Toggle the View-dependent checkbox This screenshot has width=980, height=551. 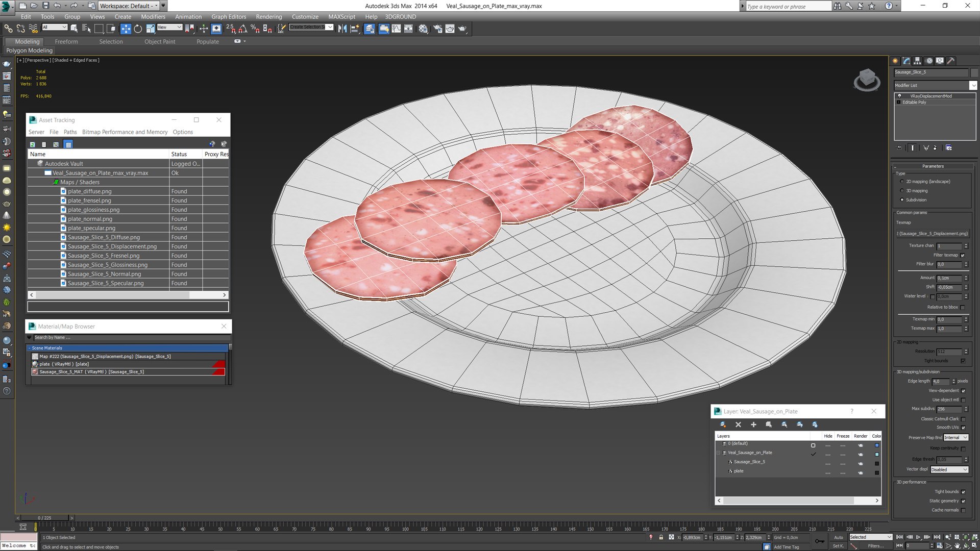click(x=963, y=391)
